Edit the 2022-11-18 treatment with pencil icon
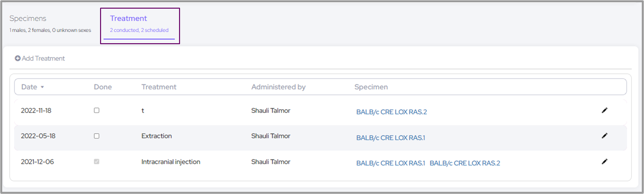Screen dimensions: 644x194 coord(604,110)
